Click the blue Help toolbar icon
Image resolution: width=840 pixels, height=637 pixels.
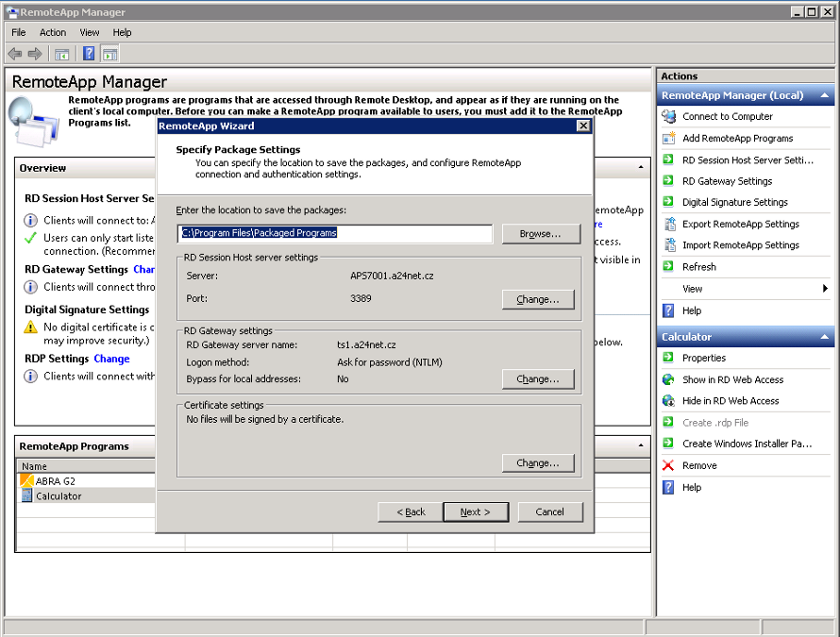point(89,54)
